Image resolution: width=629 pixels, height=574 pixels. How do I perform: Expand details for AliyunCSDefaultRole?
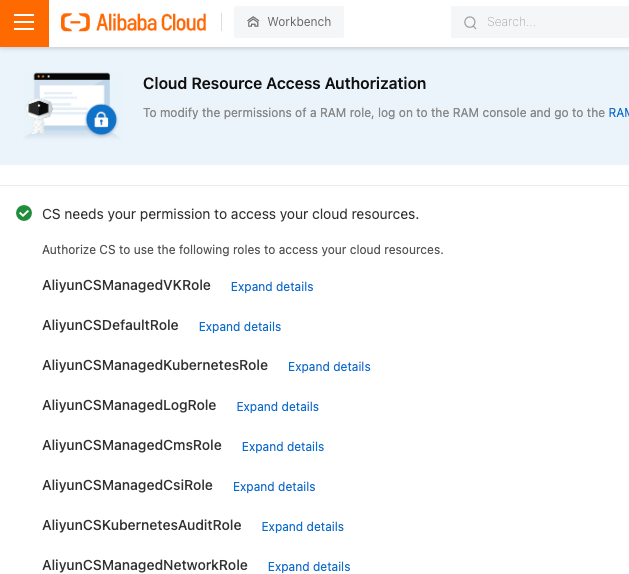(240, 327)
